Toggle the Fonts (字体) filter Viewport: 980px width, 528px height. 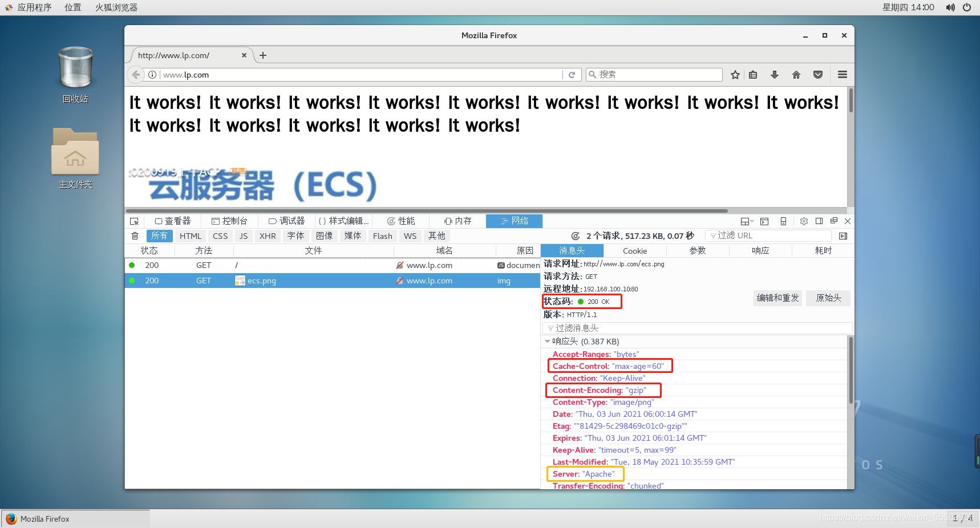(x=295, y=236)
